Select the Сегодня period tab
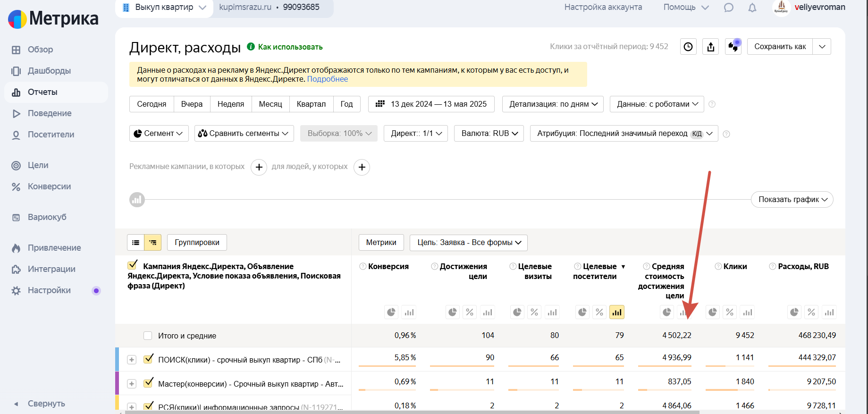The width and height of the screenshot is (868, 414). pos(152,104)
